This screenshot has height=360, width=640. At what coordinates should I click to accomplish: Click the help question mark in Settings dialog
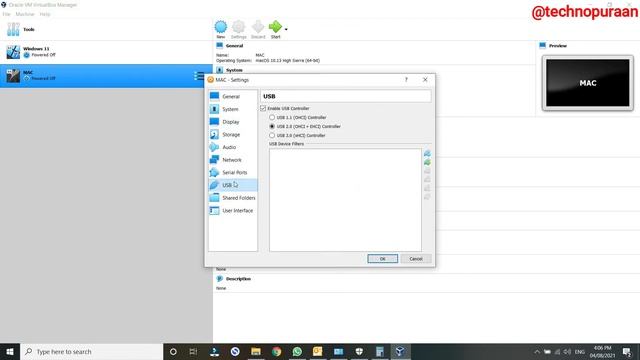406,80
